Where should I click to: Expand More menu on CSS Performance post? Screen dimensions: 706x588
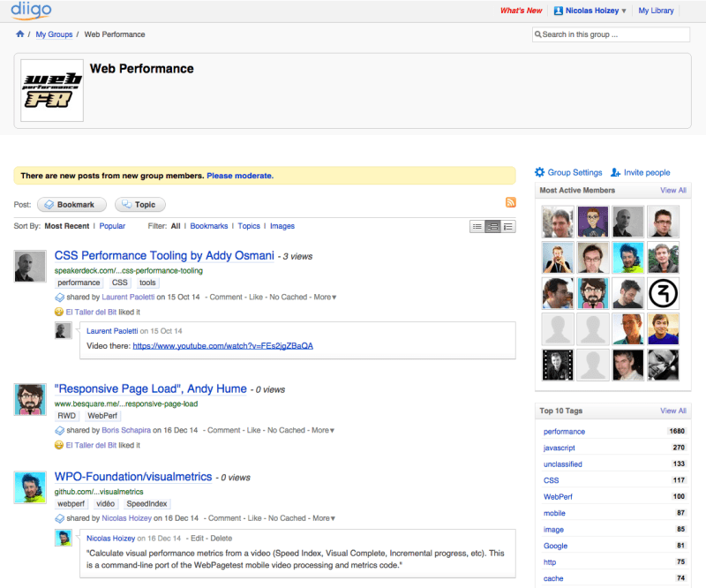[325, 298]
